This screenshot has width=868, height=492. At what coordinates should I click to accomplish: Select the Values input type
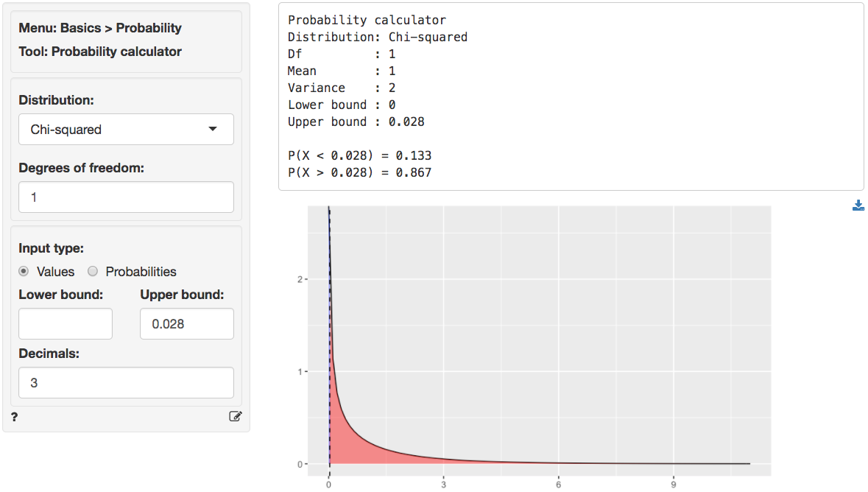coord(24,272)
